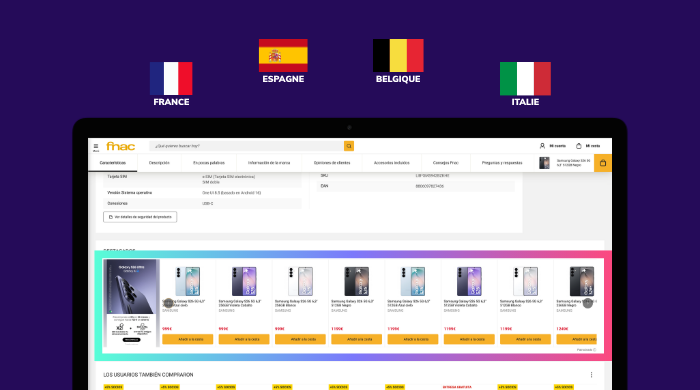Add the white 999€ Galaxy to basket

point(300,339)
